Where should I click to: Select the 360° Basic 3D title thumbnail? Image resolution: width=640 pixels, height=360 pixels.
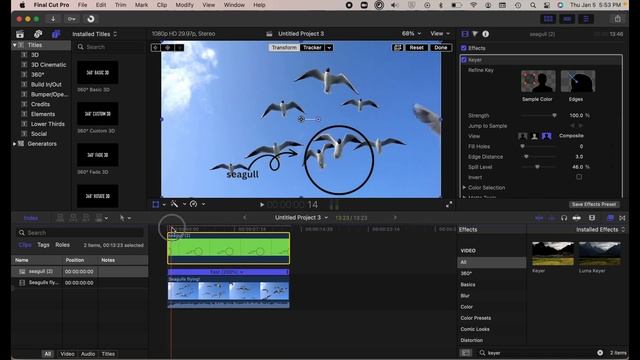[x=98, y=73]
